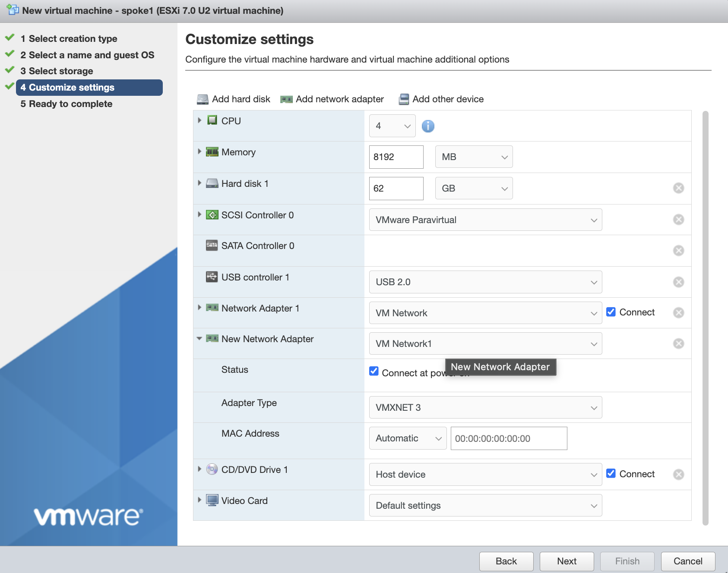This screenshot has width=728, height=573.
Task: Click the CD/DVD Drive 1 disc icon
Action: [212, 469]
